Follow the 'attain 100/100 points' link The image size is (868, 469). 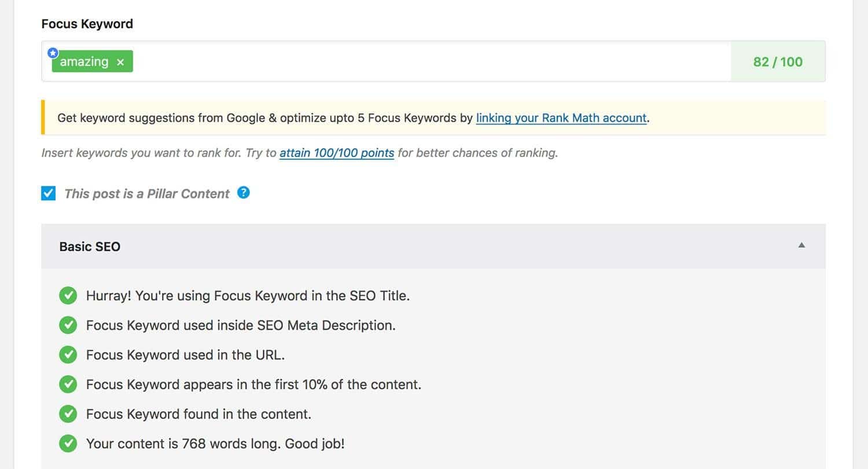tap(337, 153)
